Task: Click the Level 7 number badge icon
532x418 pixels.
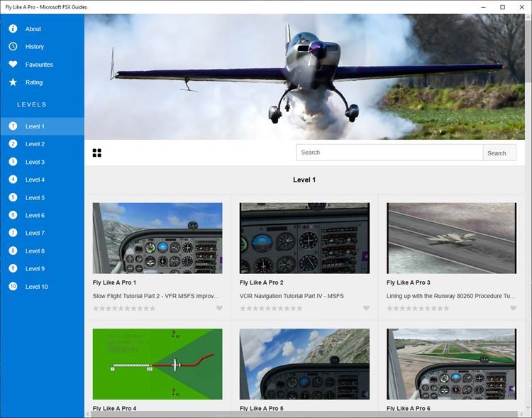Action: click(13, 233)
